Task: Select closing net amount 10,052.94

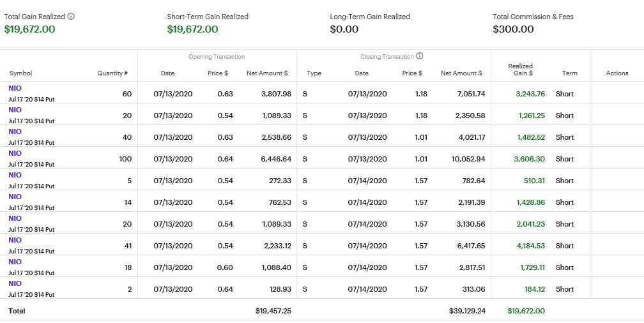Action: tap(468, 159)
